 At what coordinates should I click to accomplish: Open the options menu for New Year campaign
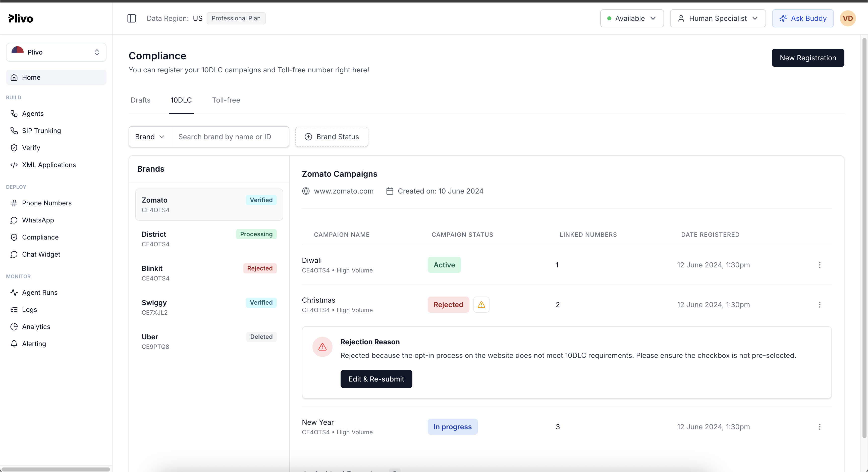820,427
